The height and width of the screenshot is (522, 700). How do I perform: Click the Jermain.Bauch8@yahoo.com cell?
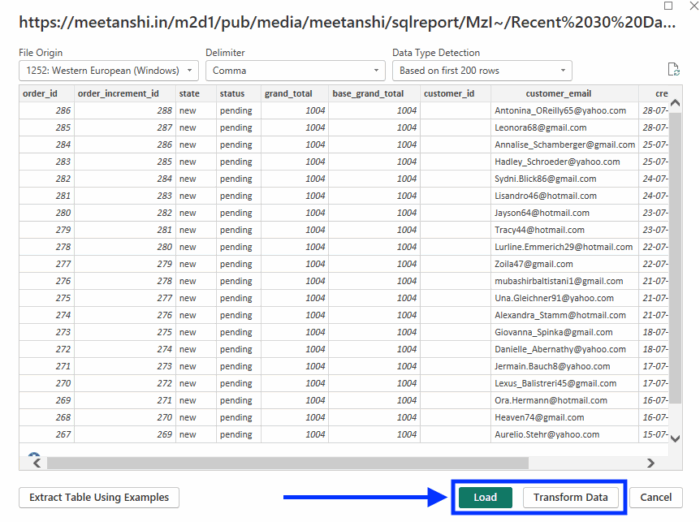pos(564,366)
